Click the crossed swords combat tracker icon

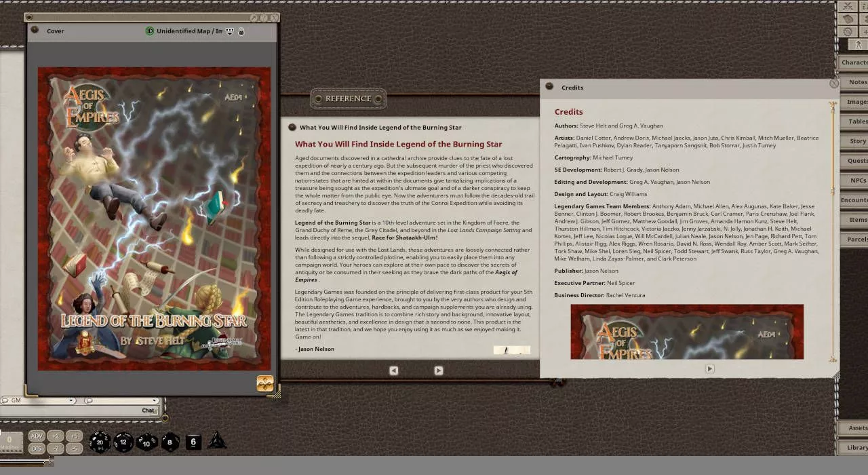coord(848,6)
